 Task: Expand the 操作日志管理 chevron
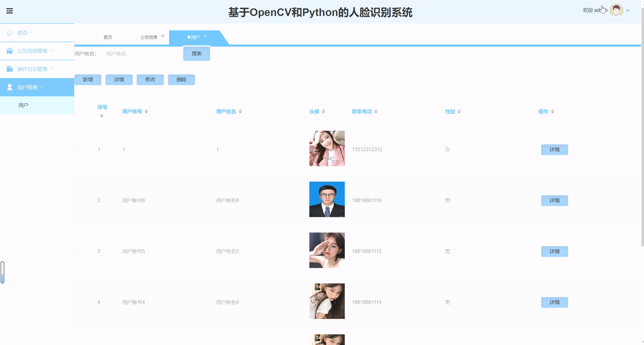[x=52, y=69]
